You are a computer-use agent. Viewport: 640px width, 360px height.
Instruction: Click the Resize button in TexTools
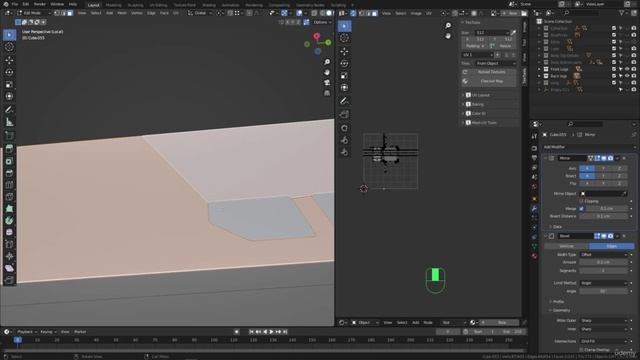tap(505, 46)
